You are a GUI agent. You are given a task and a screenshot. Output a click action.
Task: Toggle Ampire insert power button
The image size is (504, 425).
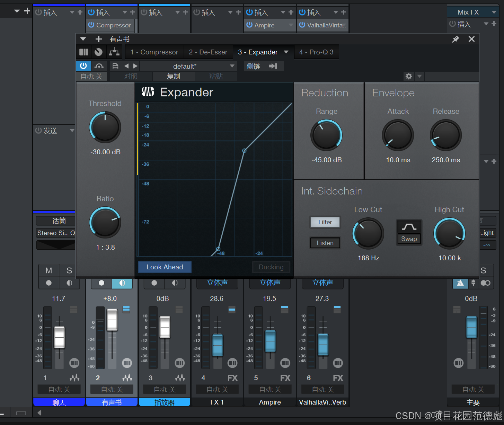(x=249, y=25)
